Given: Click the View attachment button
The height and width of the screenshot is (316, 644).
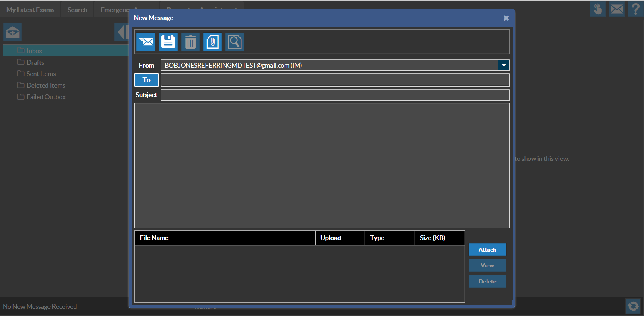Looking at the screenshot, I should point(487,265).
